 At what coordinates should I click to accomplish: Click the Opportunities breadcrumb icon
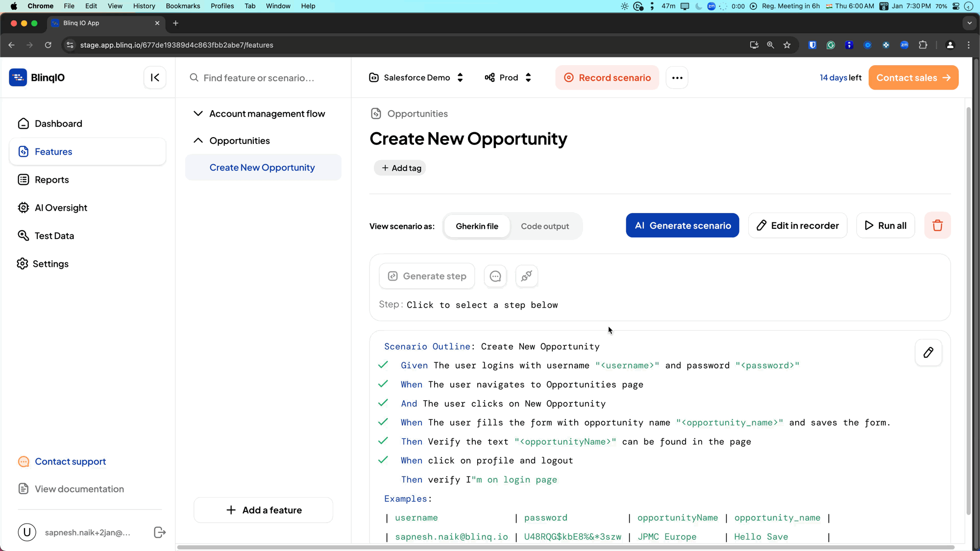pos(376,114)
